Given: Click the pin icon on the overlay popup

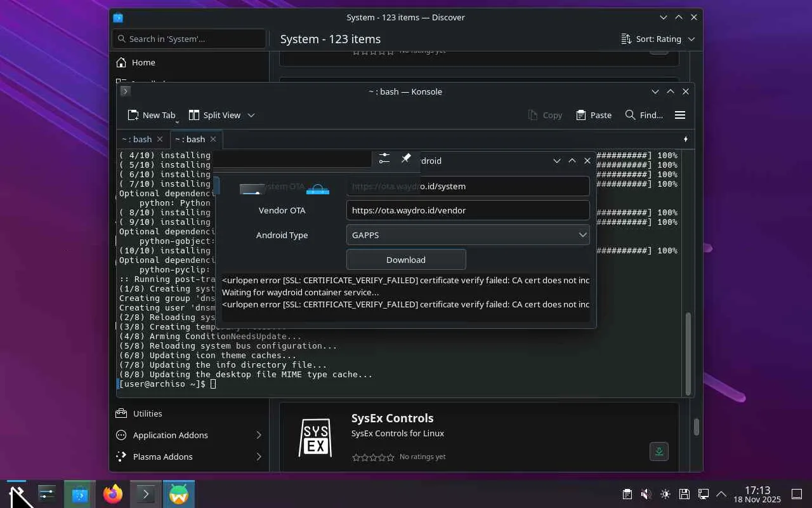Looking at the screenshot, I should tap(406, 158).
